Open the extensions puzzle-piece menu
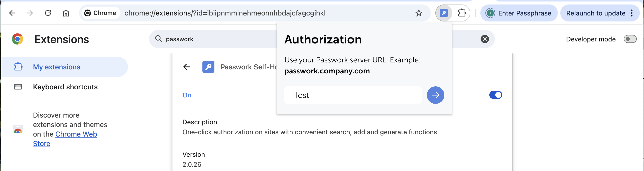The image size is (644, 171). click(x=462, y=13)
